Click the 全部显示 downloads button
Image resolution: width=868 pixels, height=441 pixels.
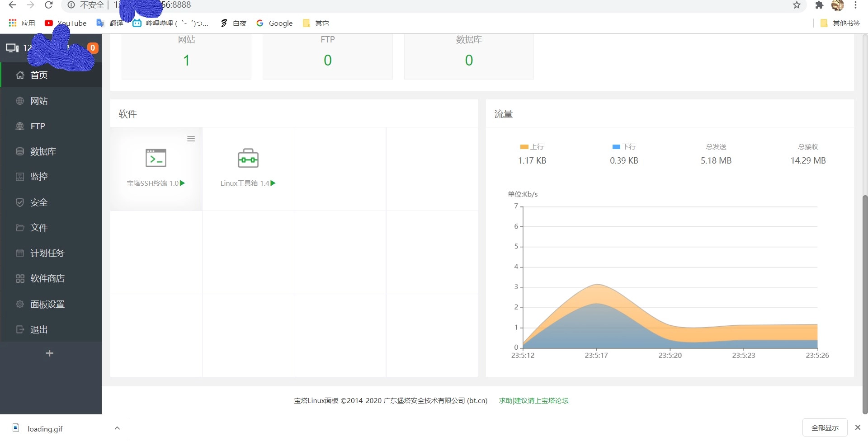point(825,427)
